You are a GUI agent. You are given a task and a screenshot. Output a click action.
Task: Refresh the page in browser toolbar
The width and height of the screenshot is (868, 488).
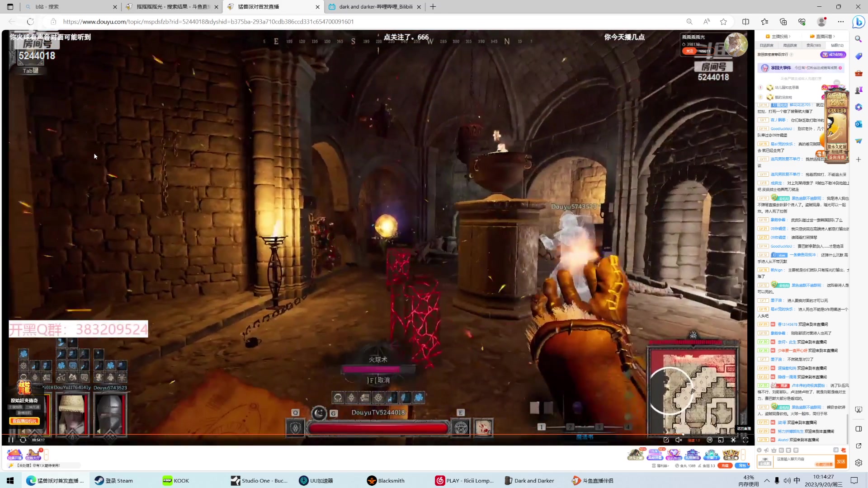pos(30,22)
